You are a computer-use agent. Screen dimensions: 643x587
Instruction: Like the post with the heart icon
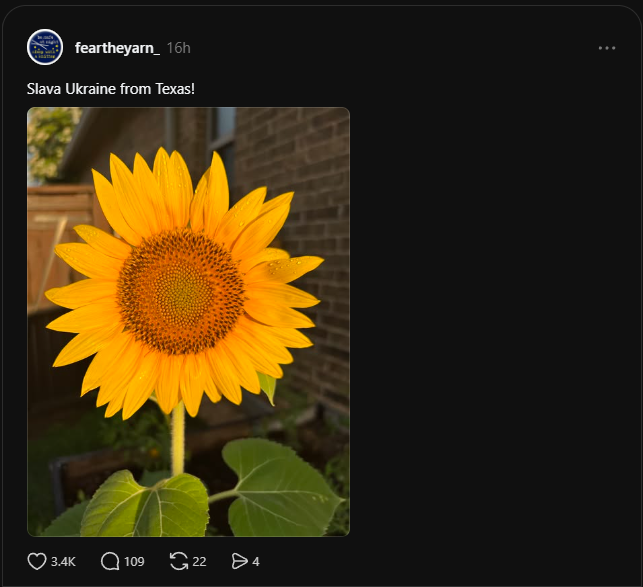(x=37, y=561)
